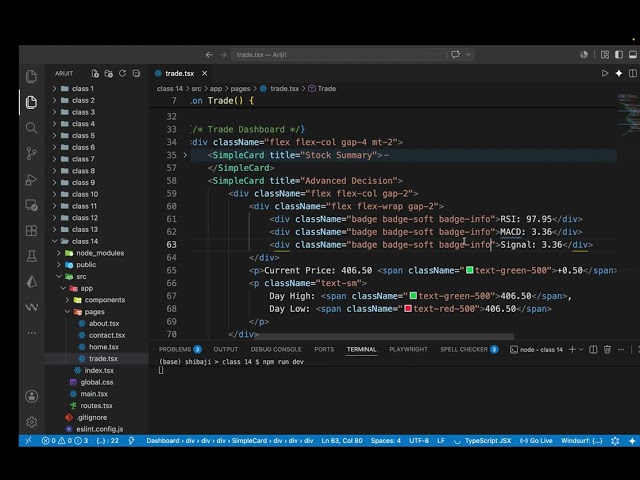Open the launch profile dropdown next to new terminal

click(581, 349)
